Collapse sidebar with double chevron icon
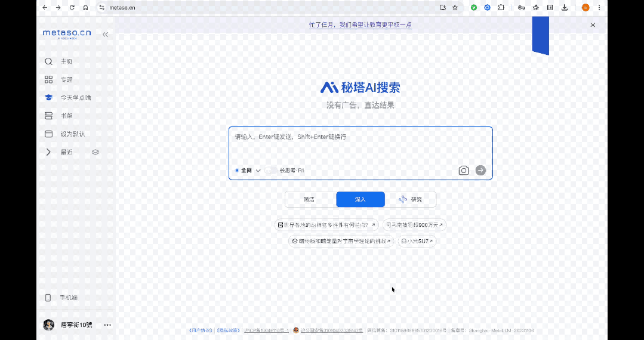The height and width of the screenshot is (340, 644). 105,35
